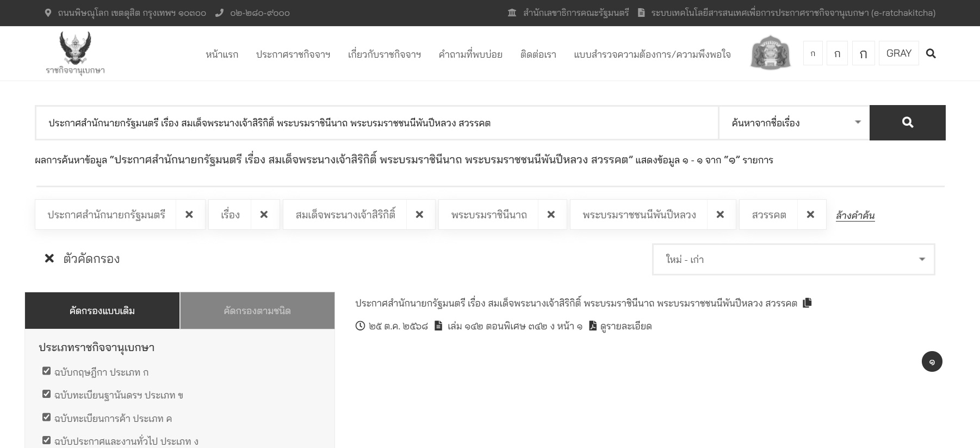This screenshot has width=980, height=448.
Task: Open the search result title link
Action: pos(576,303)
